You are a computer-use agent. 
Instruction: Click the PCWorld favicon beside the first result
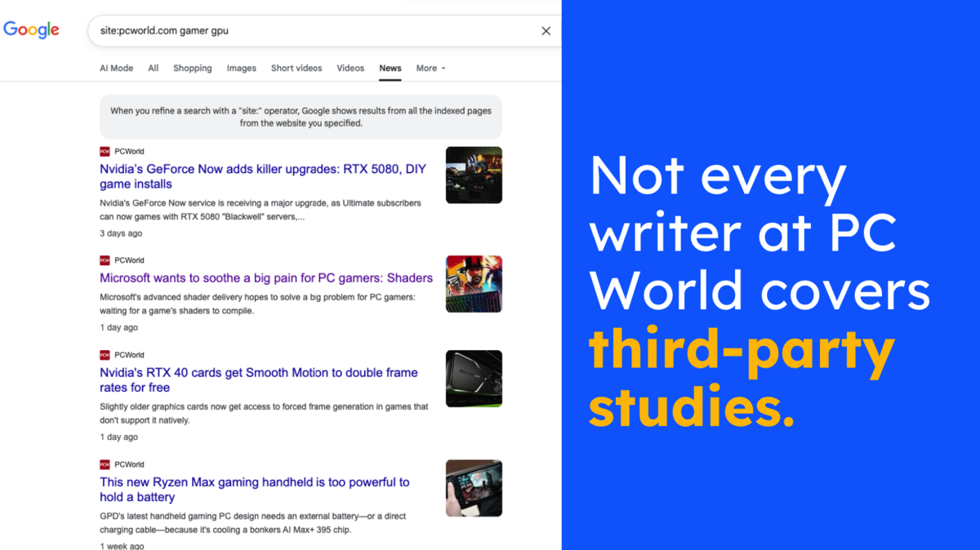tap(105, 151)
